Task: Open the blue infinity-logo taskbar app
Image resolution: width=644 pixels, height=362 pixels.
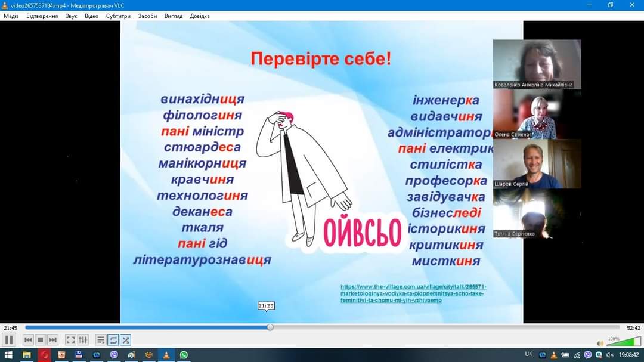Action: 97,355
